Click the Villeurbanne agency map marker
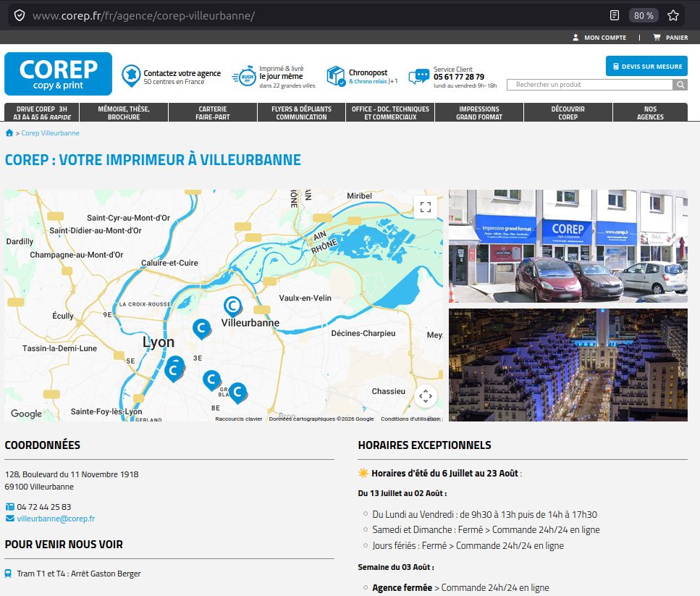The image size is (700, 596). pyautogui.click(x=232, y=306)
